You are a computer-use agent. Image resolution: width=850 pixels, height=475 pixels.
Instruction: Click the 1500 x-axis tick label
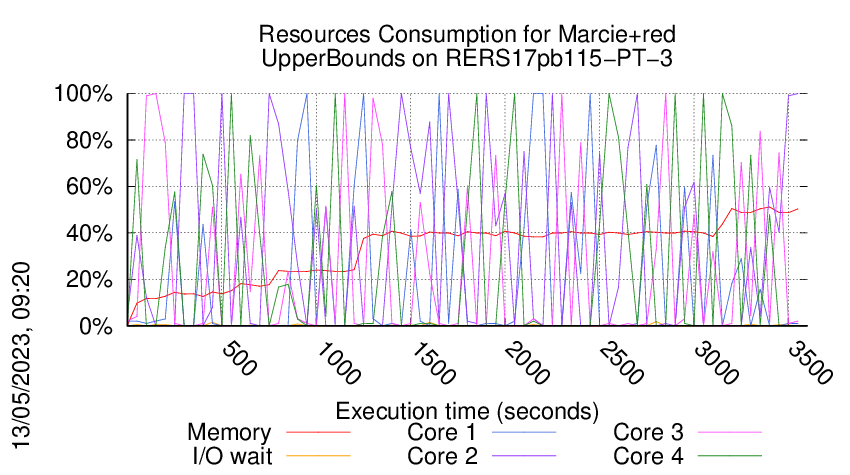point(432,363)
